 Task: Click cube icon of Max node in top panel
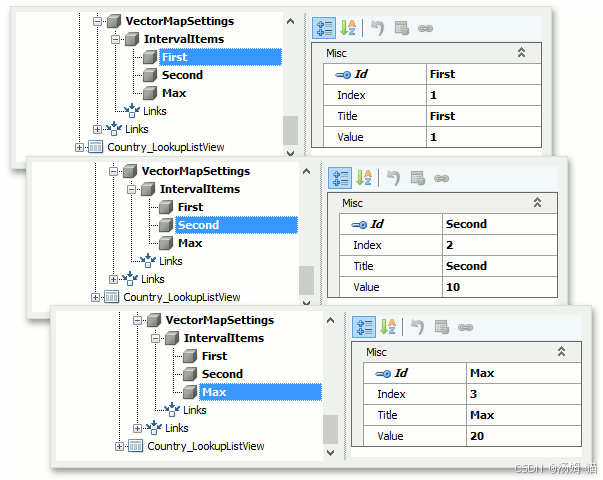pos(150,93)
